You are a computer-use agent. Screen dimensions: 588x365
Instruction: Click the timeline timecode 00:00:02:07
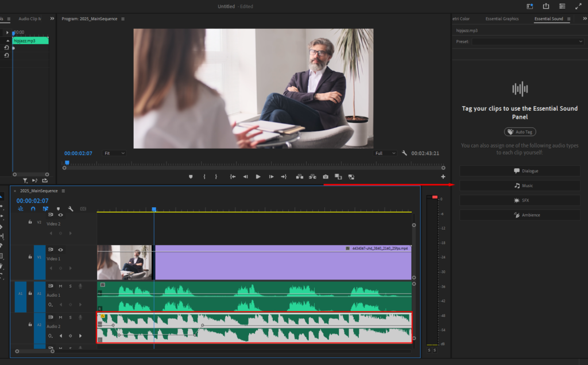32,201
